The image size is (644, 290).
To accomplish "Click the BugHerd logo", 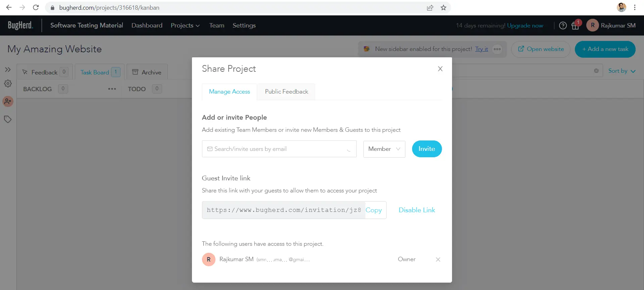I will point(20,25).
